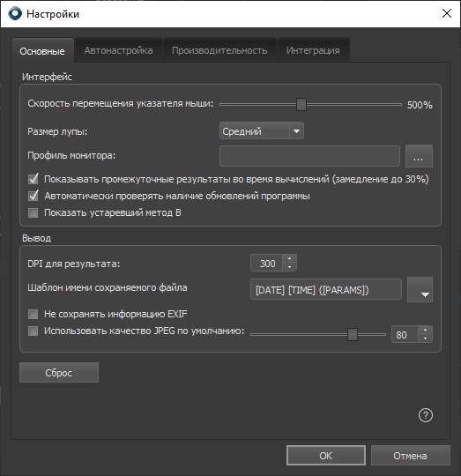This screenshot has width=461, height=476.
Task: Confirm settings with OK button
Action: 326,456
